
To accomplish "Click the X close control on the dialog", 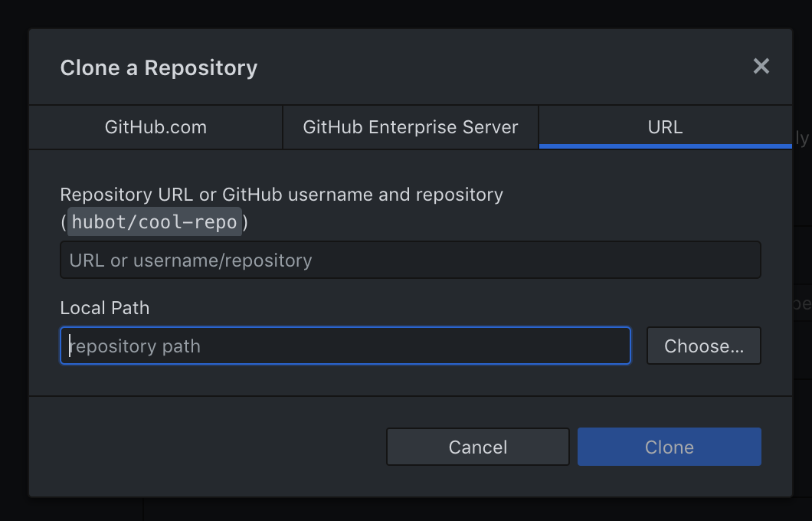I will coord(761,67).
